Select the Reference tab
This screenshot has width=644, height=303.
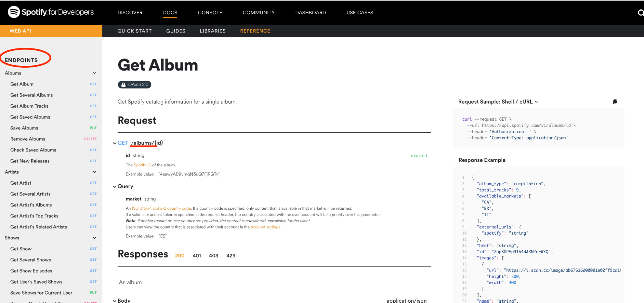[255, 31]
